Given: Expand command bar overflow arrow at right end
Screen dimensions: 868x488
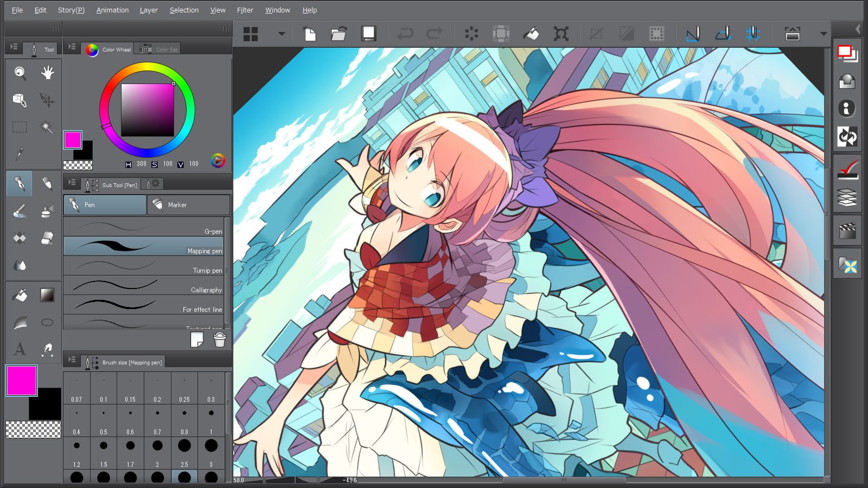Looking at the screenshot, I should tap(823, 34).
